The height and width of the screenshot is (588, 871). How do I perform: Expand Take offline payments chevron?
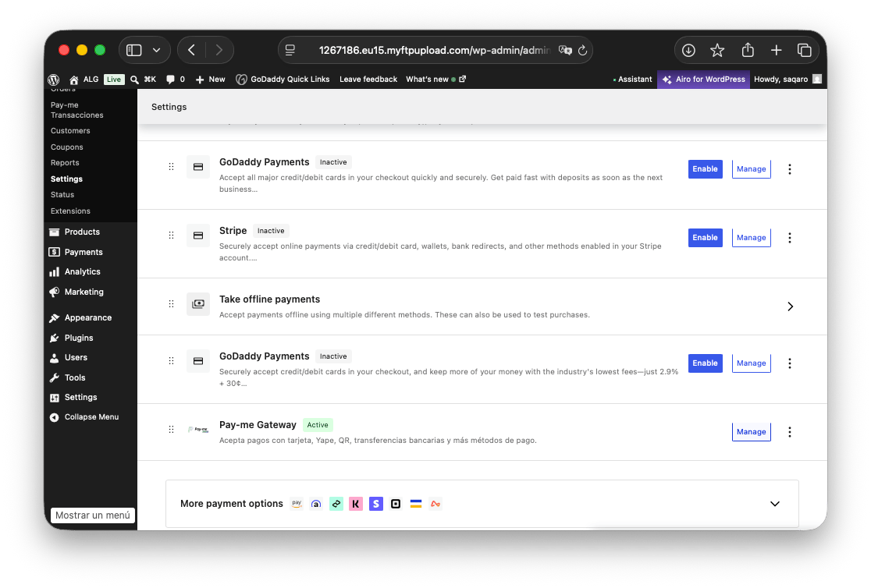pyautogui.click(x=790, y=306)
